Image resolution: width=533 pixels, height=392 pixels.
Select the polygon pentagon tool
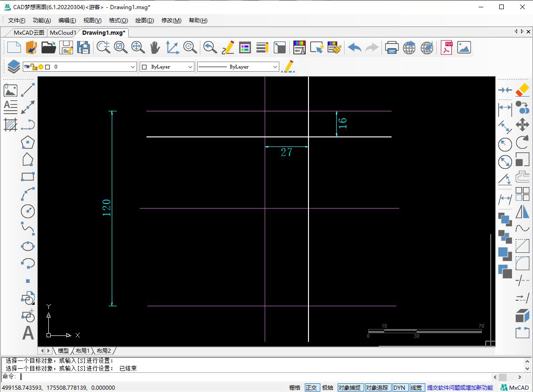[28, 142]
